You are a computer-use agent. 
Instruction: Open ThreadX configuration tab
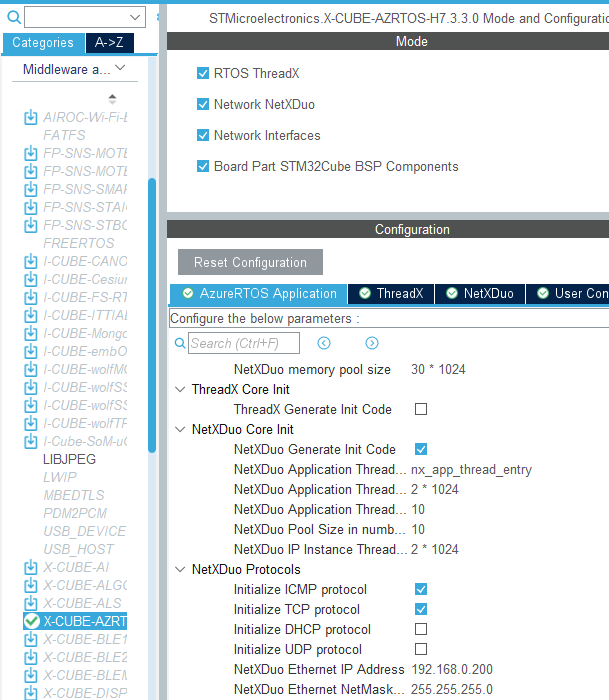click(391, 294)
